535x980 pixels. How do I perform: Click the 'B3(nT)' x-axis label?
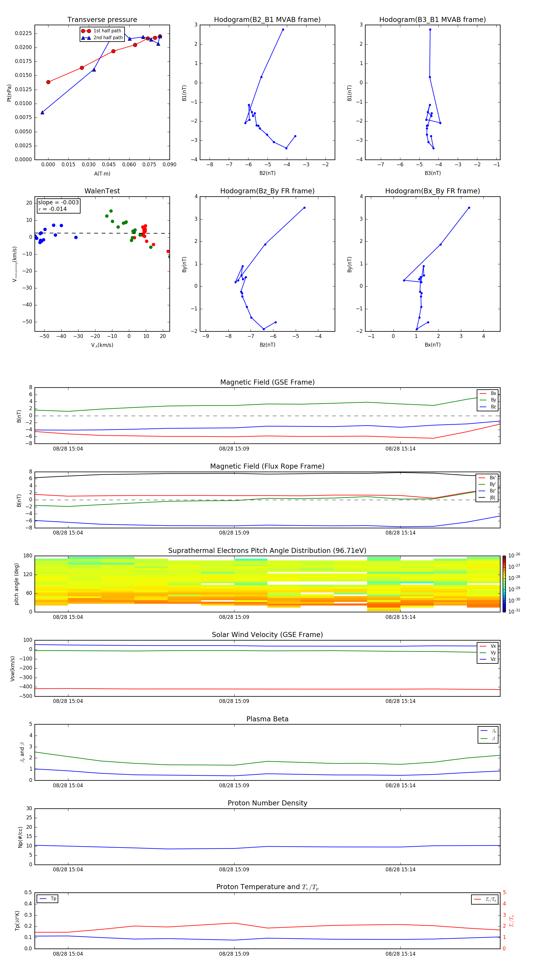coord(432,173)
